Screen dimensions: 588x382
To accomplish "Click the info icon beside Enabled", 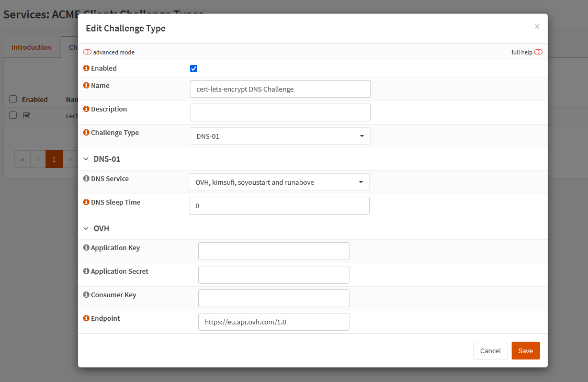I will tap(86, 68).
